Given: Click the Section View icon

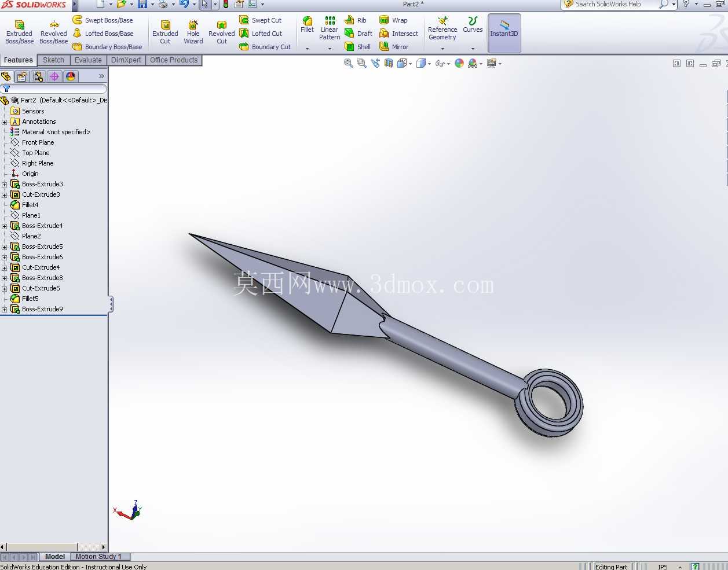Looking at the screenshot, I should 389,63.
